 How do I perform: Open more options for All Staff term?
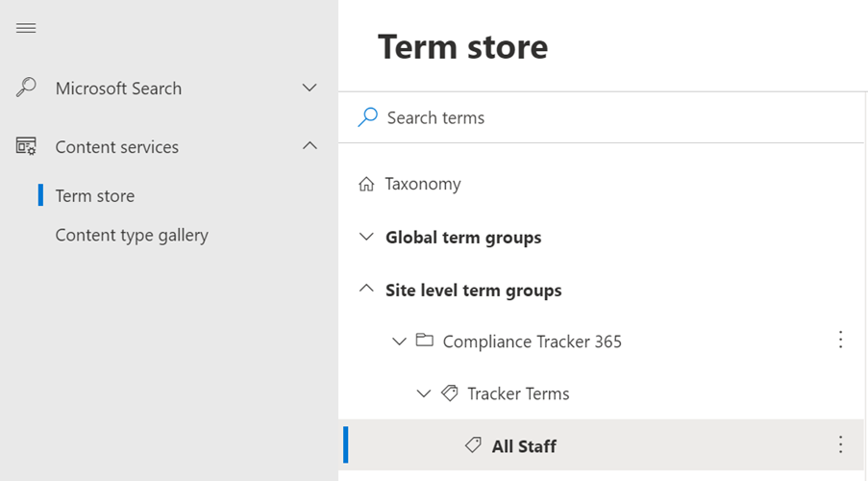click(840, 444)
